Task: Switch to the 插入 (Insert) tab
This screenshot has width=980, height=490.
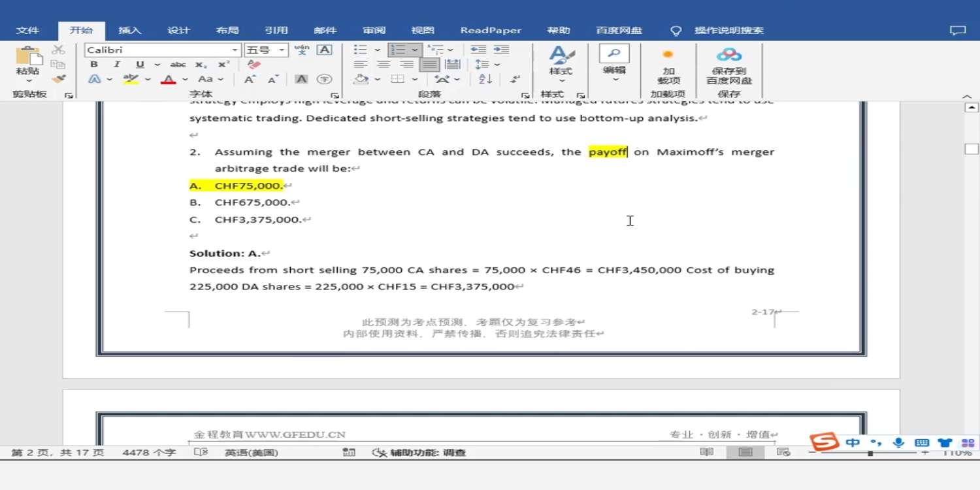Action: point(129,31)
